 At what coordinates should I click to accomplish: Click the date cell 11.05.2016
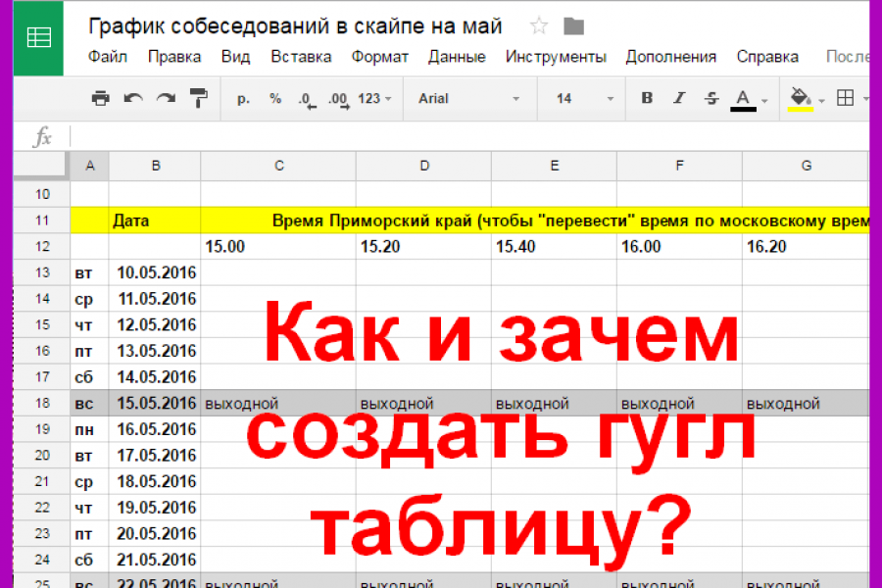coord(155,298)
